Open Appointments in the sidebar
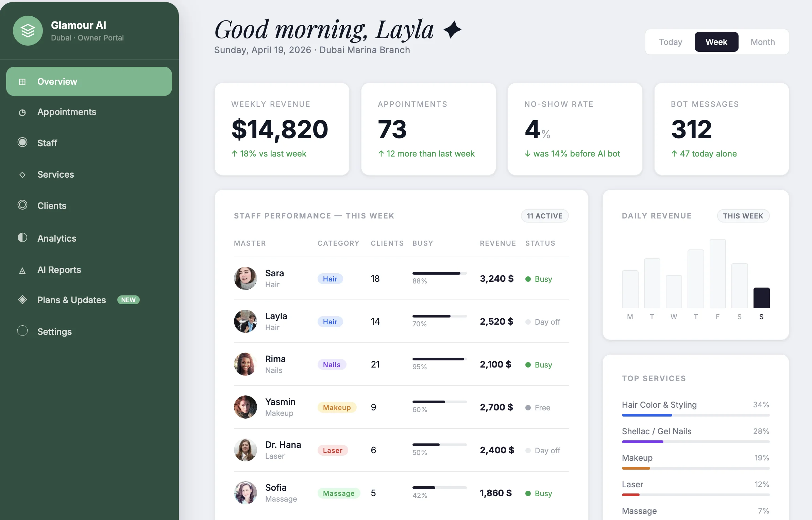 coord(89,112)
